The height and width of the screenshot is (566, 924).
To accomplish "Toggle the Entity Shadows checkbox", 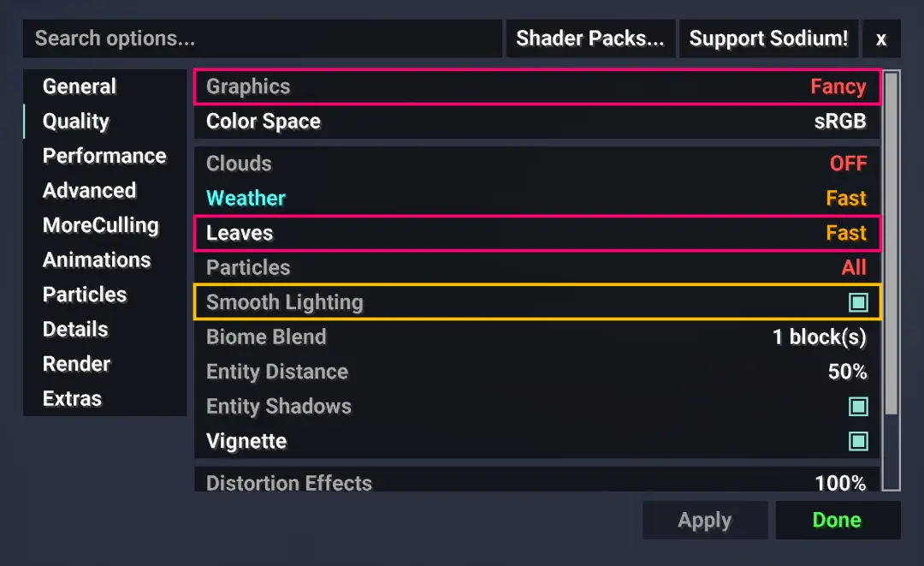I will [858, 406].
